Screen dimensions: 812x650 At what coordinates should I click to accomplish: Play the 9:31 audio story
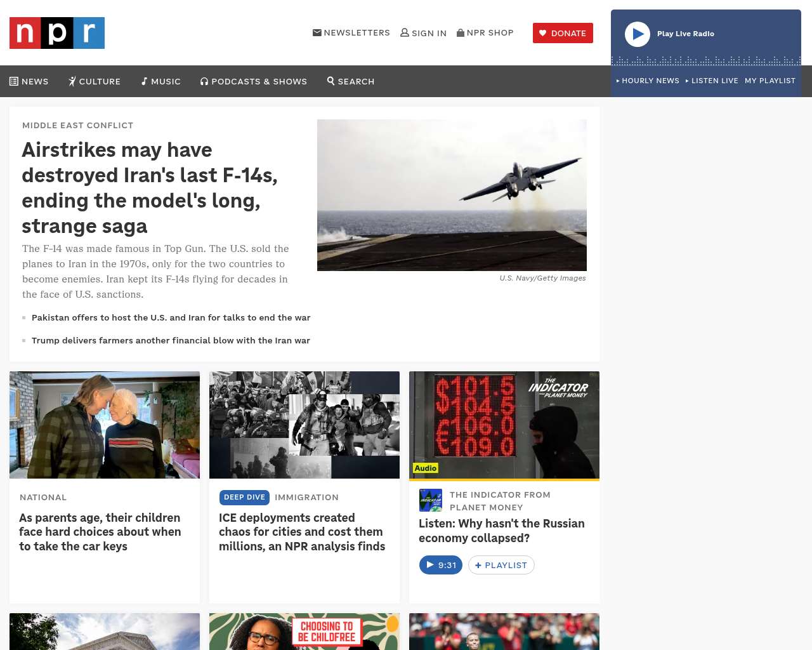tap(441, 565)
